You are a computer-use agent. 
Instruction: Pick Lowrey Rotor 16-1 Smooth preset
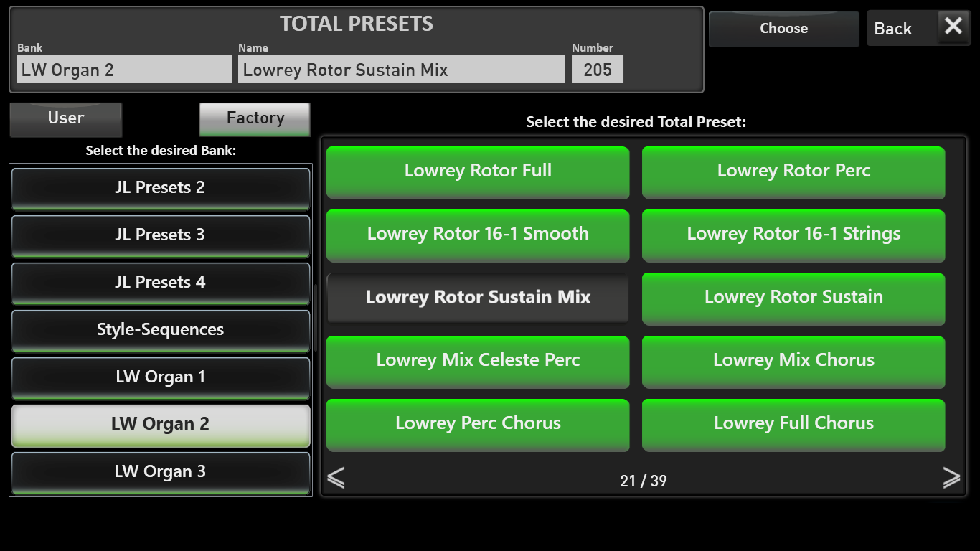tap(478, 235)
